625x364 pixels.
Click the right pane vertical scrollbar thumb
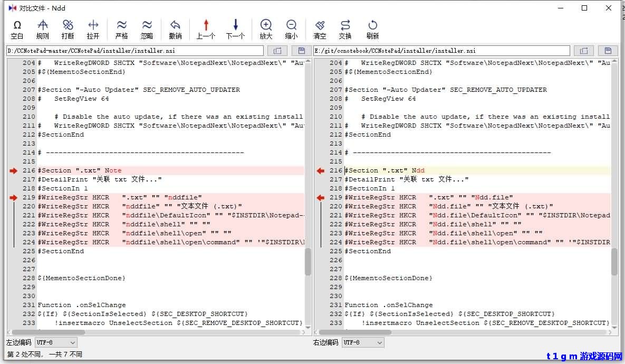[614, 262]
